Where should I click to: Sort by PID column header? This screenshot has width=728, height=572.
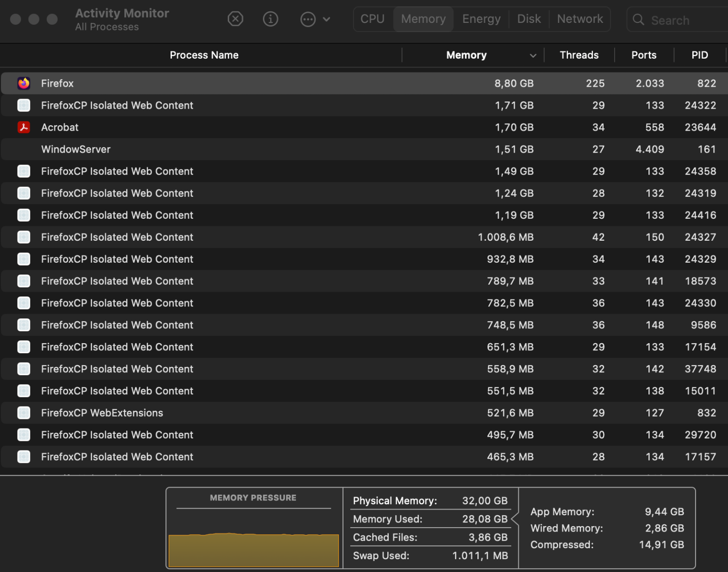coord(699,55)
